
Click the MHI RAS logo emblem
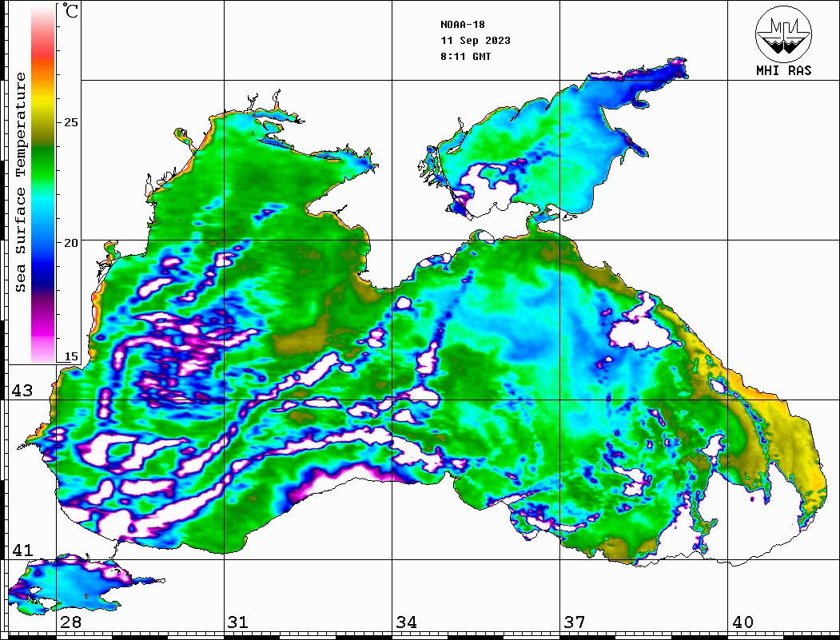click(x=783, y=34)
